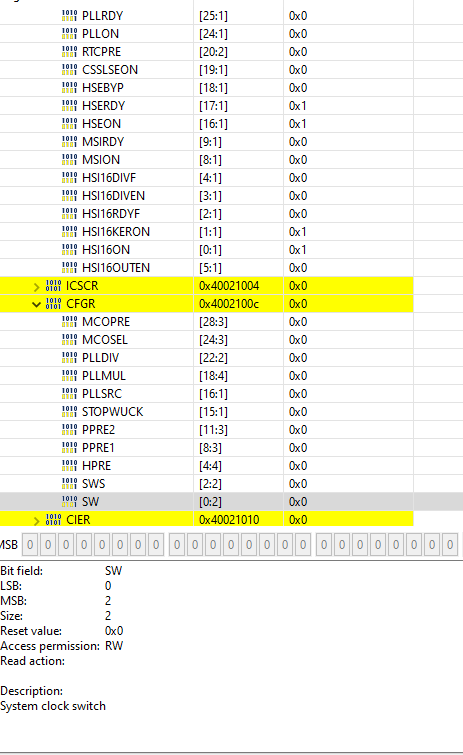Click the 0x0 value in CFGR row
This screenshot has height=755, width=463.
point(298,304)
